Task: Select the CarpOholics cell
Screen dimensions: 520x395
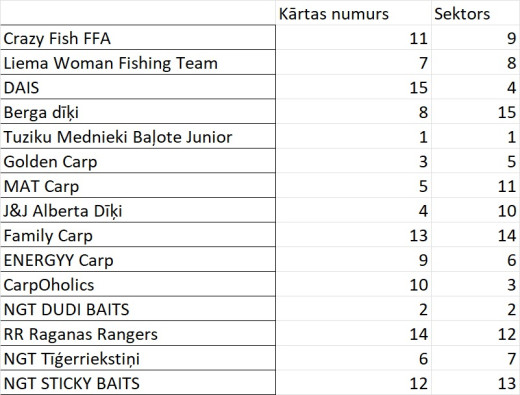Action: [138, 284]
